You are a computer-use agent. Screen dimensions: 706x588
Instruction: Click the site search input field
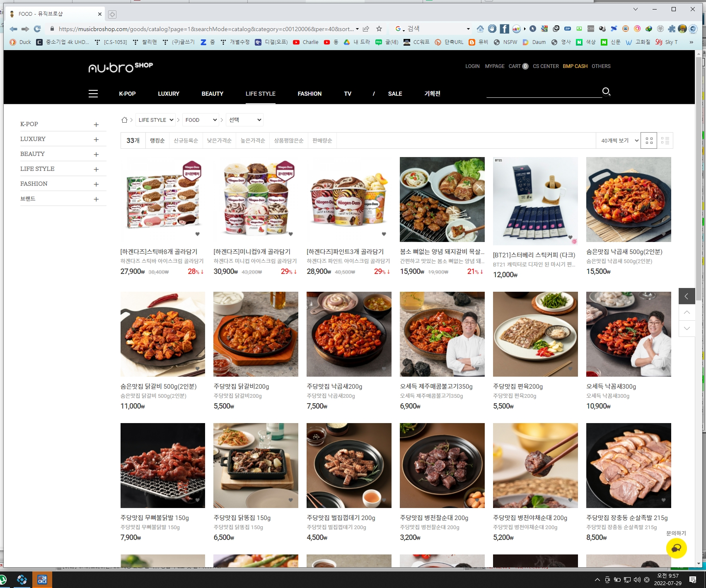point(544,92)
